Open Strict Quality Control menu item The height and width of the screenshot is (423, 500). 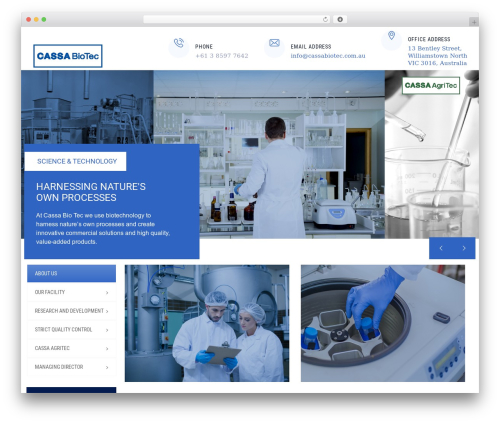(71, 329)
